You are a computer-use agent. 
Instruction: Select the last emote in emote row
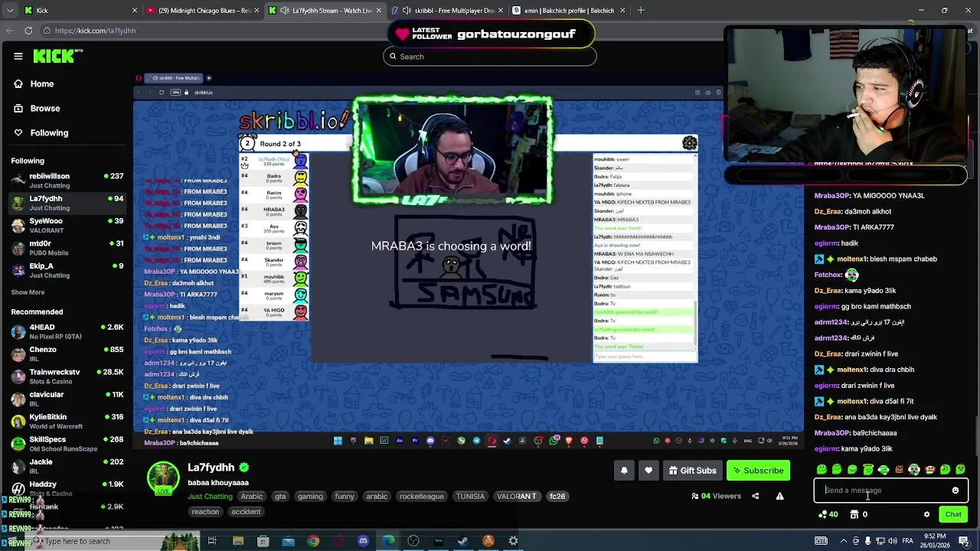tap(961, 470)
